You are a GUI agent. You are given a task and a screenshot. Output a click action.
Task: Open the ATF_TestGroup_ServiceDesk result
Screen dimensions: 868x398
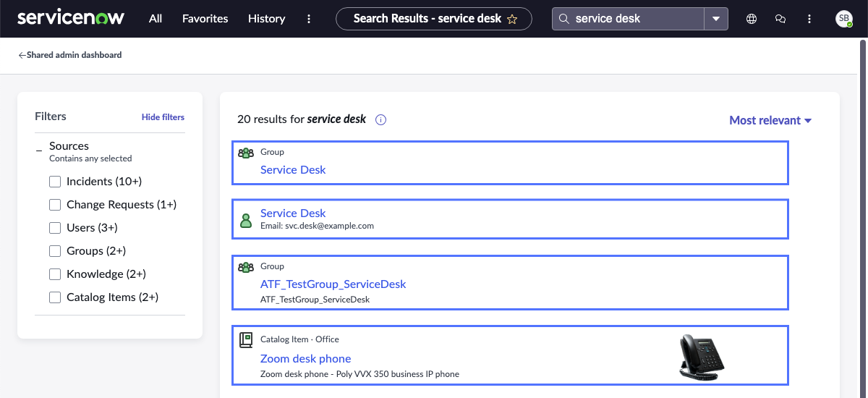coord(333,284)
